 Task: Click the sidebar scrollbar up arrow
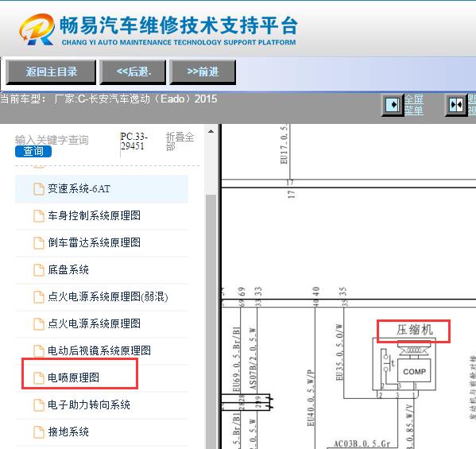[x=211, y=131]
